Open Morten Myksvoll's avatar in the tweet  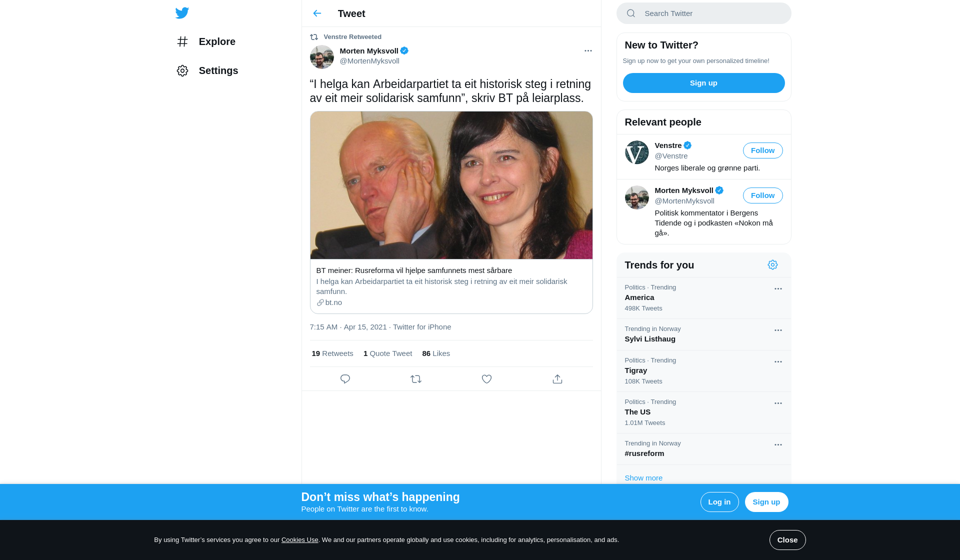pyautogui.click(x=322, y=57)
